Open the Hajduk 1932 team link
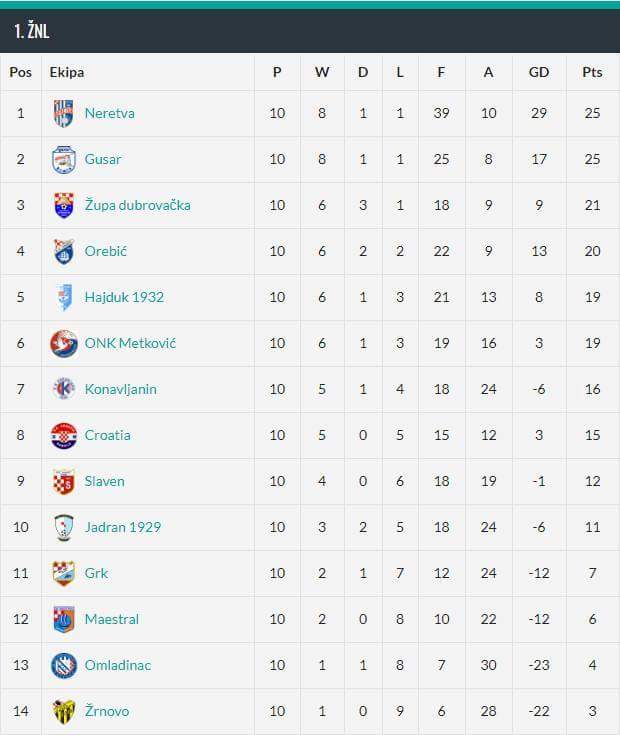 click(124, 297)
